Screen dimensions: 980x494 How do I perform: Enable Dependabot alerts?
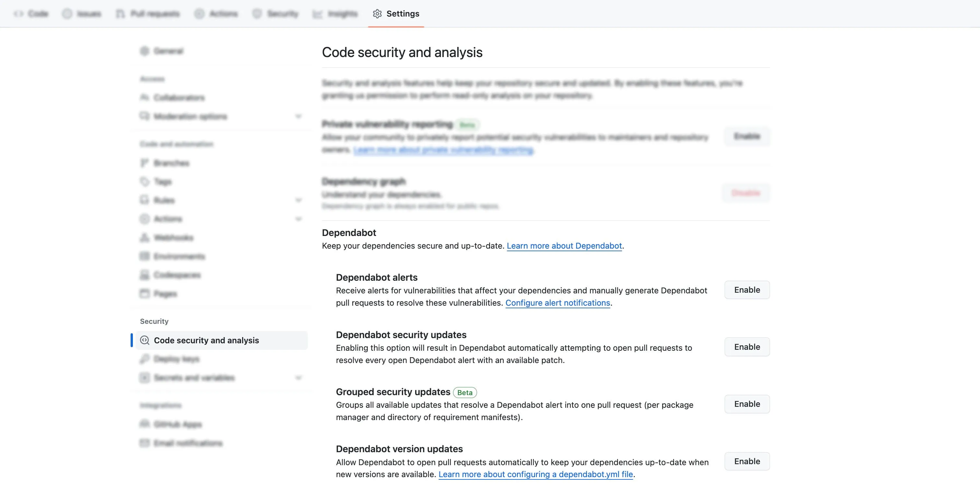[746, 290]
